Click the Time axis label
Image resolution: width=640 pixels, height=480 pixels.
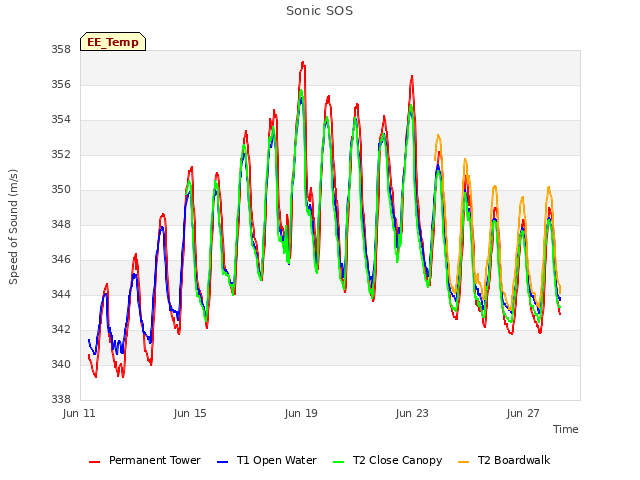point(566,429)
